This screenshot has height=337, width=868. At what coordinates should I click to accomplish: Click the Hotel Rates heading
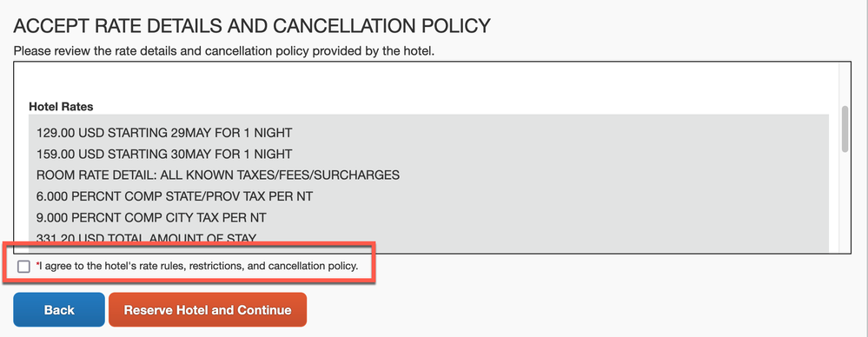(61, 106)
